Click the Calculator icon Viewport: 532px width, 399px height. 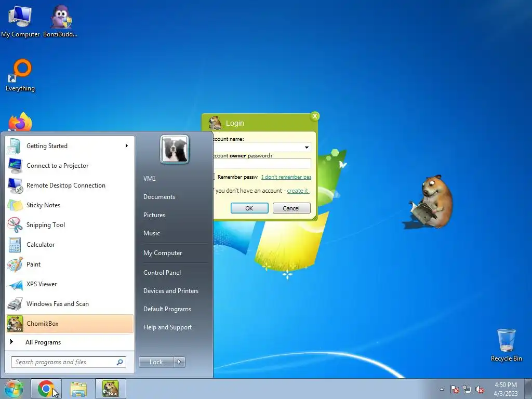click(x=15, y=245)
